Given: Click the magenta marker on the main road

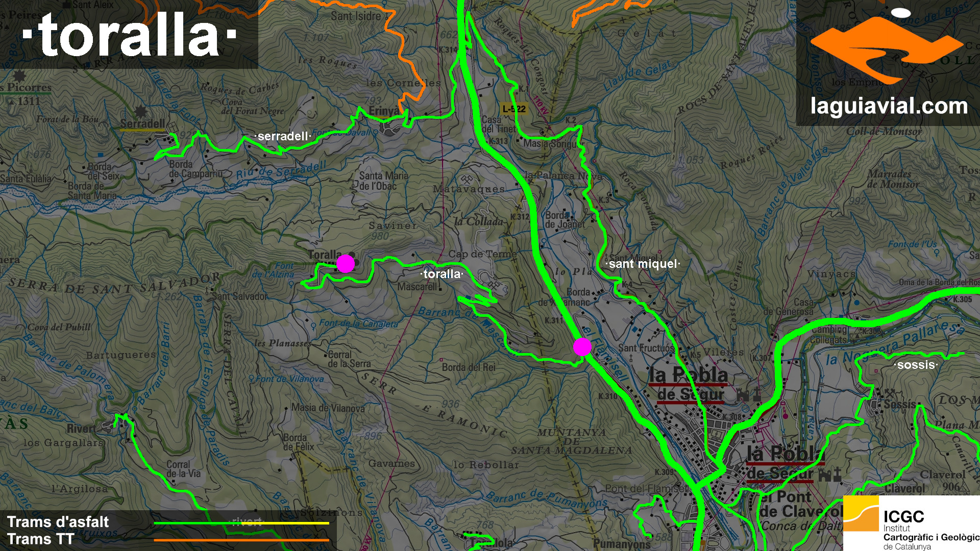Looking at the screenshot, I should click(x=582, y=346).
